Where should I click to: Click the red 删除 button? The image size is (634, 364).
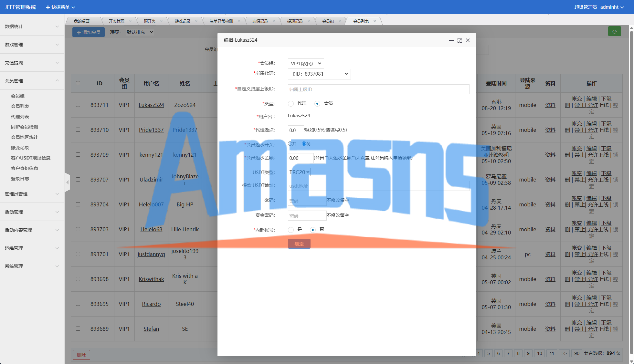(81, 355)
